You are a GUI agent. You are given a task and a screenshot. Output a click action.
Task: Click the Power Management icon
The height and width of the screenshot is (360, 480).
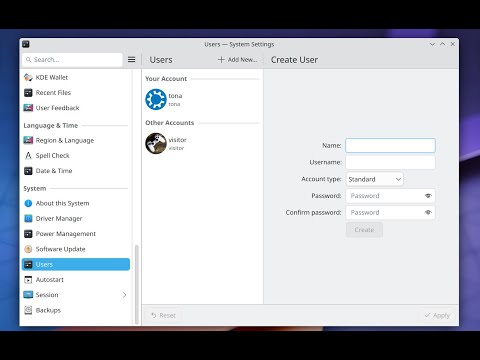28,234
